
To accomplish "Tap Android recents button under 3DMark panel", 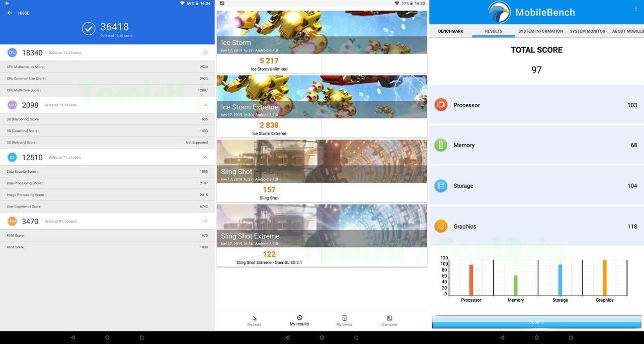I will 356,337.
